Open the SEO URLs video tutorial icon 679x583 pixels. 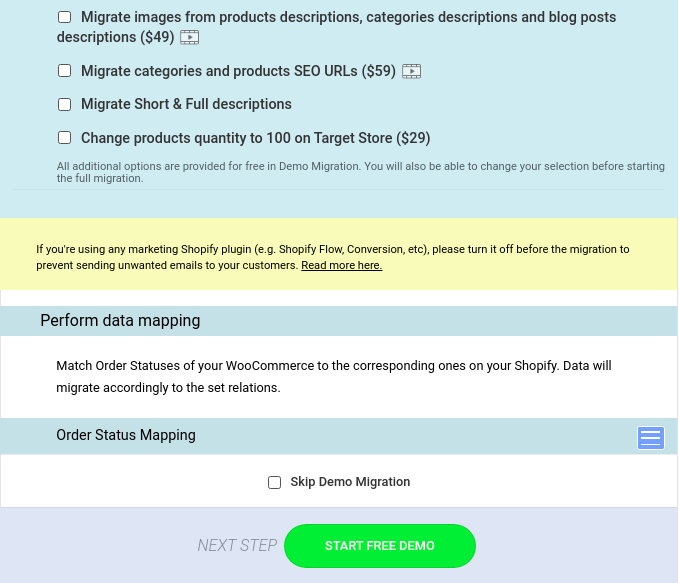411,71
